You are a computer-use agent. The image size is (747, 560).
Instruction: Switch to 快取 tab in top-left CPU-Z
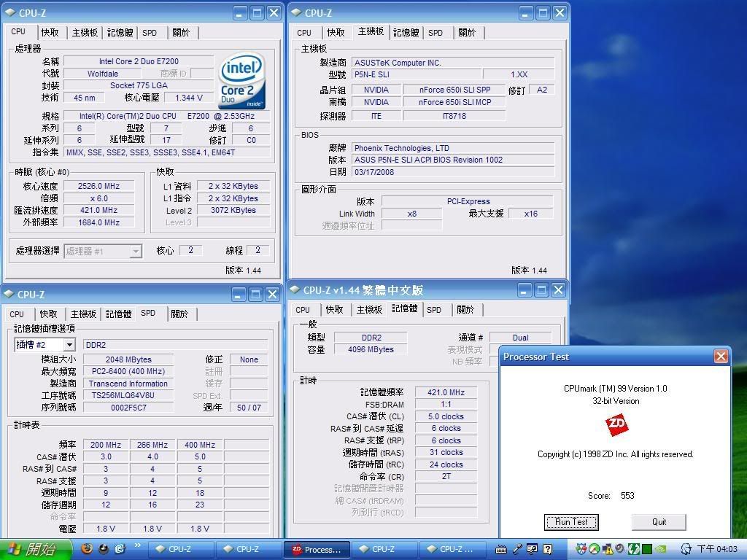[50, 32]
